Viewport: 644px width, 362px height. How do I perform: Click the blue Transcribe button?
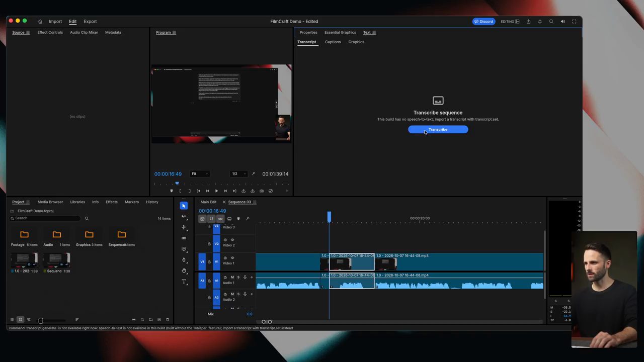click(438, 130)
